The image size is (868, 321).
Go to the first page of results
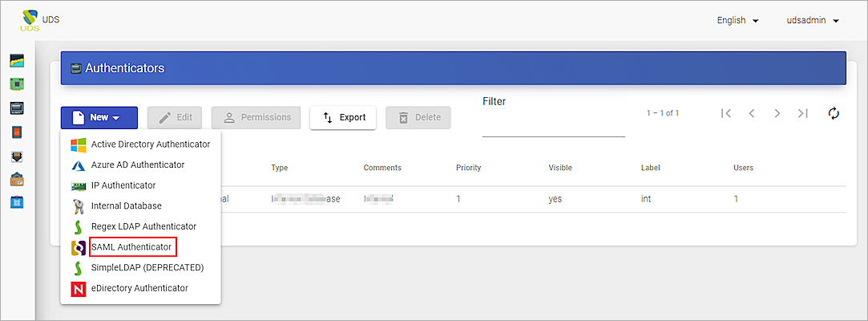click(726, 113)
